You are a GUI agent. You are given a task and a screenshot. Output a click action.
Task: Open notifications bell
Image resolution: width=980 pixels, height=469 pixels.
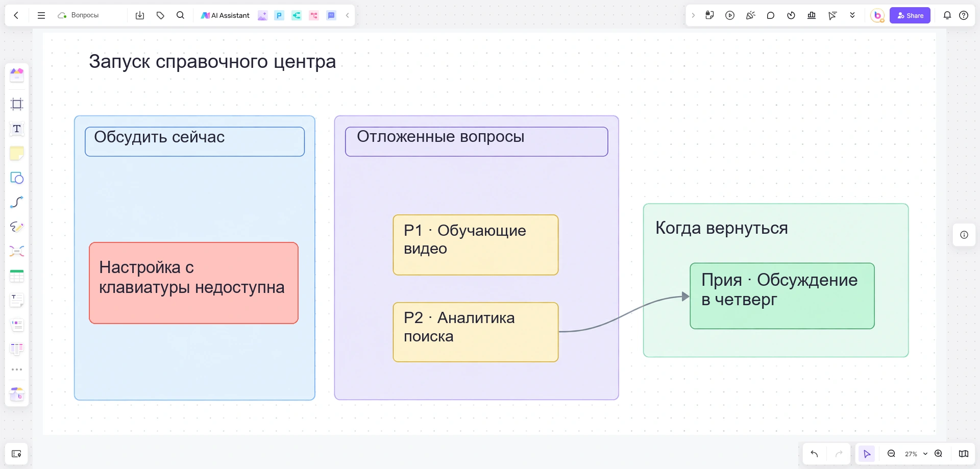tap(947, 15)
